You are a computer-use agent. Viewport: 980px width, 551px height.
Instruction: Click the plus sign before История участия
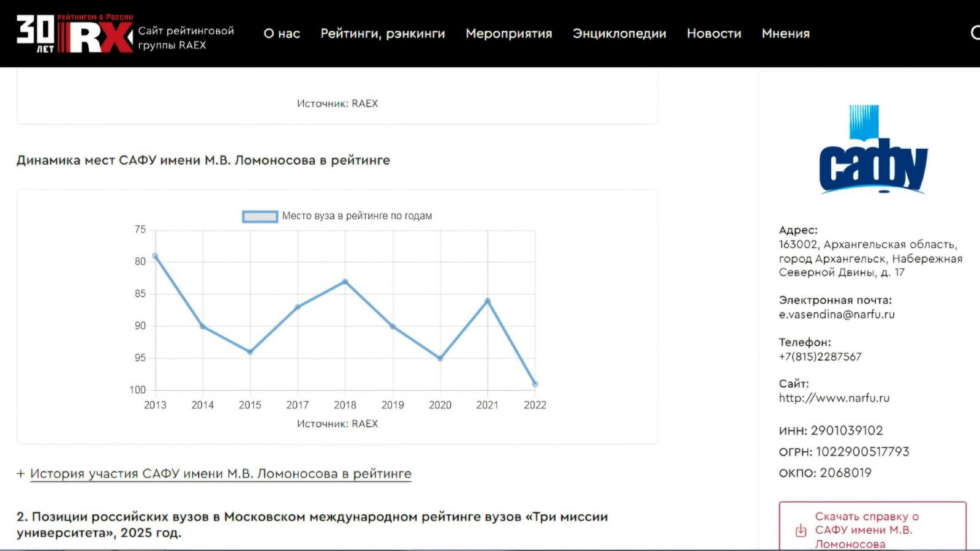click(21, 474)
